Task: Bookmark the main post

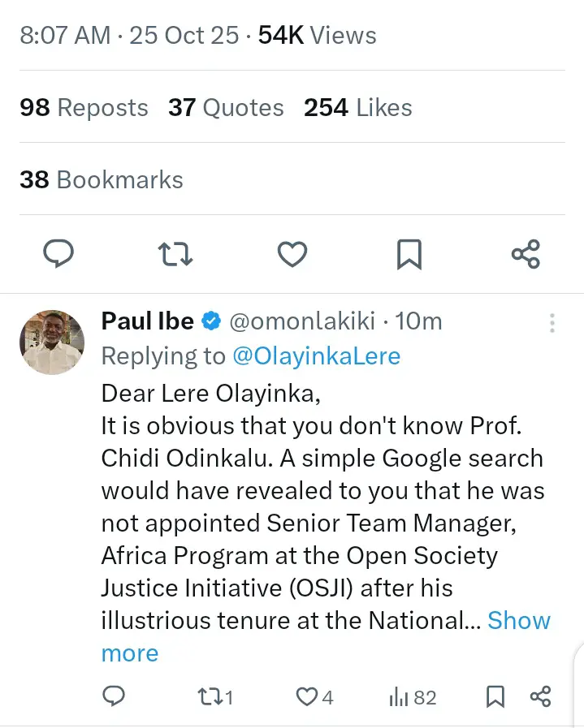Action: (409, 255)
